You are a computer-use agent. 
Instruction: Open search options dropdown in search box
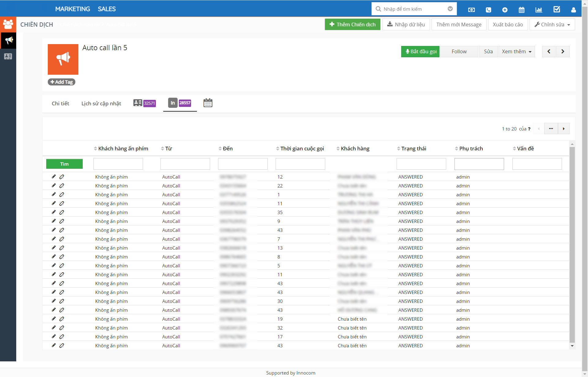pyautogui.click(x=450, y=9)
